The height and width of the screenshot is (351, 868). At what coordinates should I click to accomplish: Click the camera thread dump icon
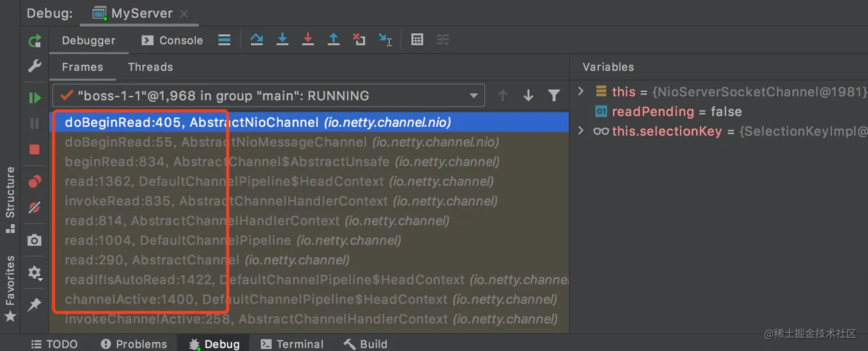34,240
